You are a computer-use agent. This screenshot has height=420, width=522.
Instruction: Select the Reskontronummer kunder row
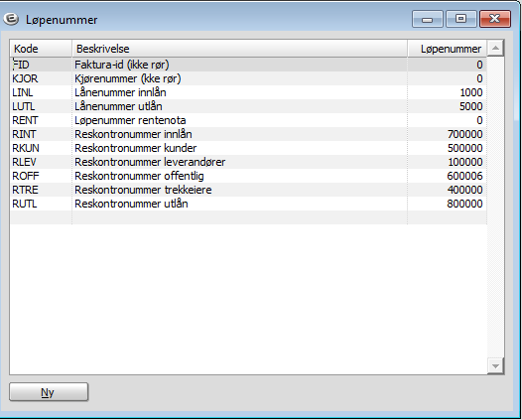click(248, 148)
